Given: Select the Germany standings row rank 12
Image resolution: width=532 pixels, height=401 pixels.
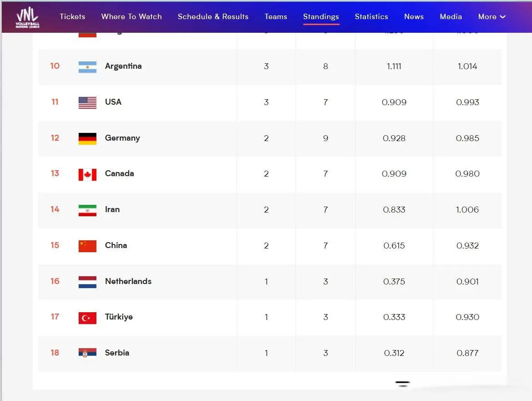Looking at the screenshot, I should (x=270, y=138).
